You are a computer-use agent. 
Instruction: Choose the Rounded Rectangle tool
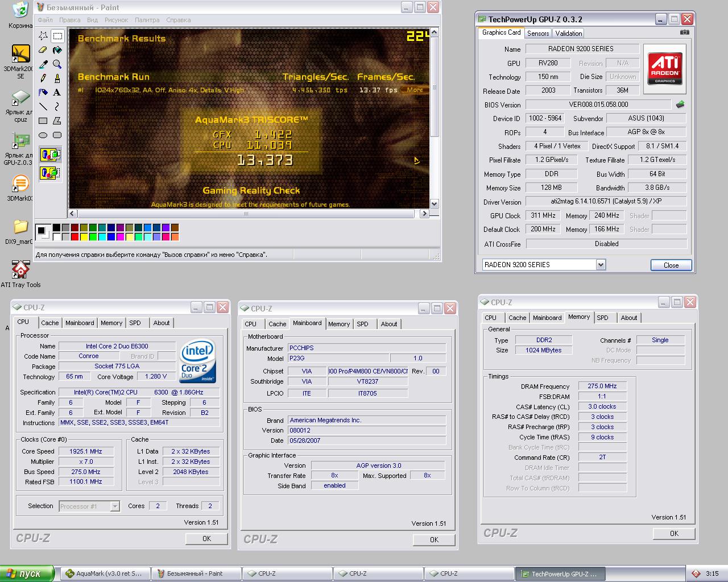click(57, 135)
